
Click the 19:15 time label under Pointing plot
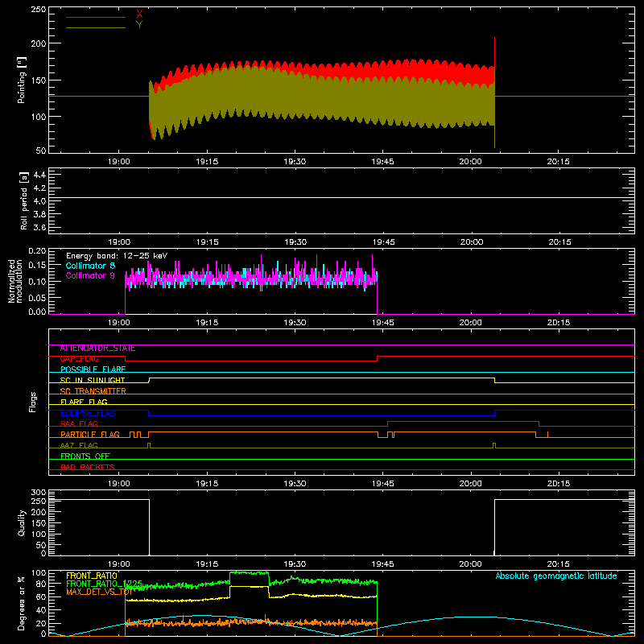point(207,162)
